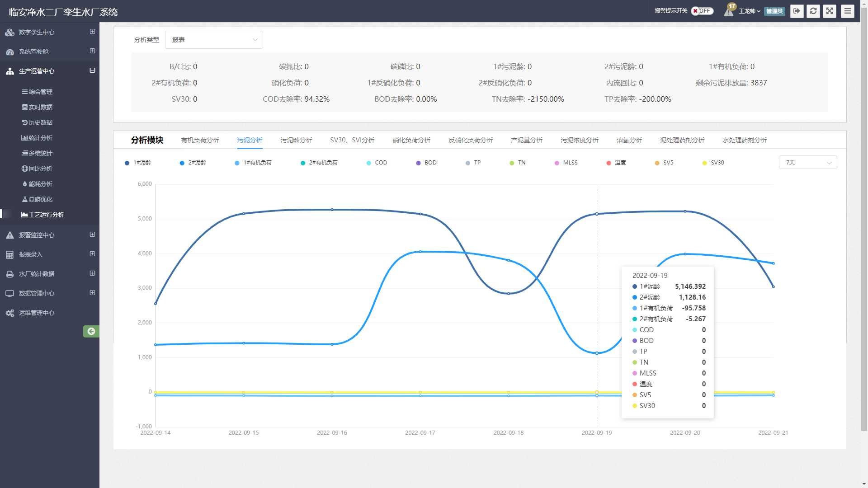868x488 pixels.
Task: Click the fullscreen expand icon
Action: 830,11
